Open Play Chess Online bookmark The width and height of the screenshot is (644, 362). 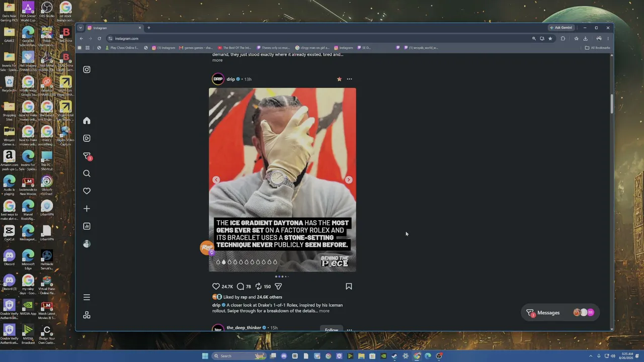click(x=121, y=48)
